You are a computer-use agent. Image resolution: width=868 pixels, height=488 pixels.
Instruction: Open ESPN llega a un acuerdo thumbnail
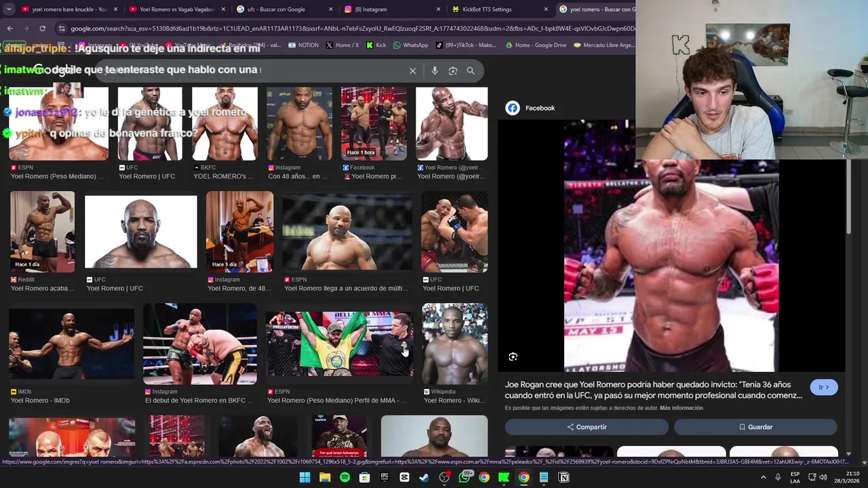click(347, 232)
